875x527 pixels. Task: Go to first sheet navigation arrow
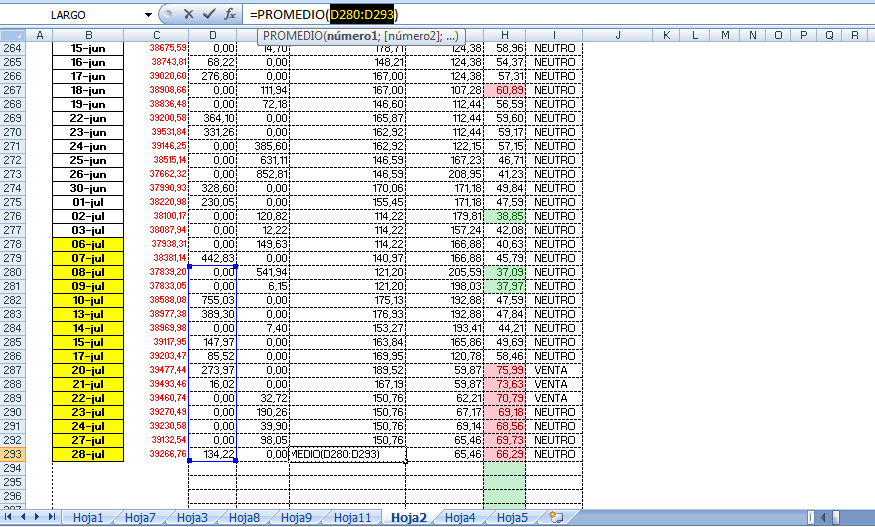[x=10, y=517]
